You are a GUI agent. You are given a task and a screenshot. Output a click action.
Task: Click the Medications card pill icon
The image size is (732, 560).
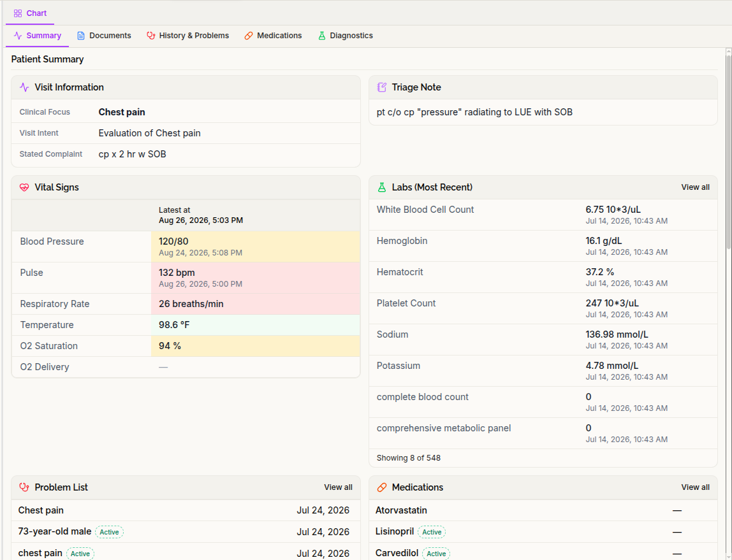(382, 487)
